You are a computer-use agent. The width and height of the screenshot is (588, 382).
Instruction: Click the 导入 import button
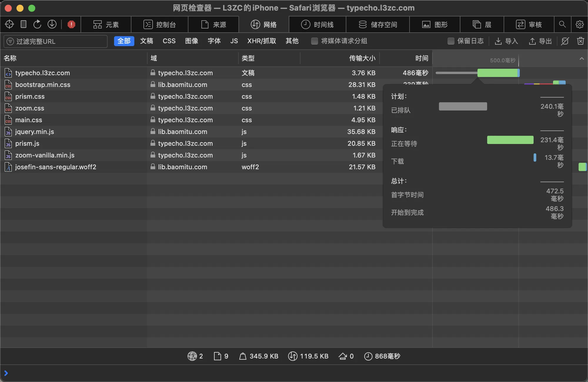click(x=507, y=41)
